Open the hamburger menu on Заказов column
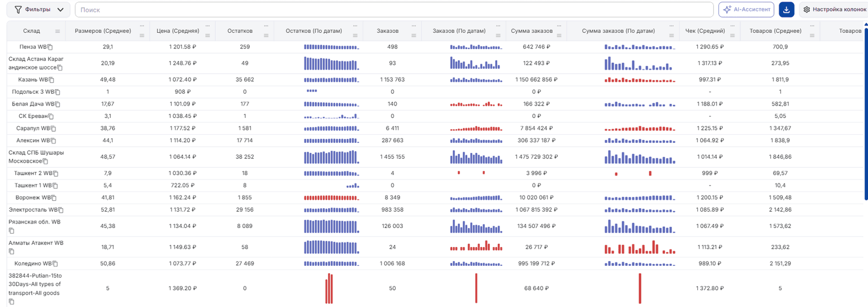 coord(414,36)
